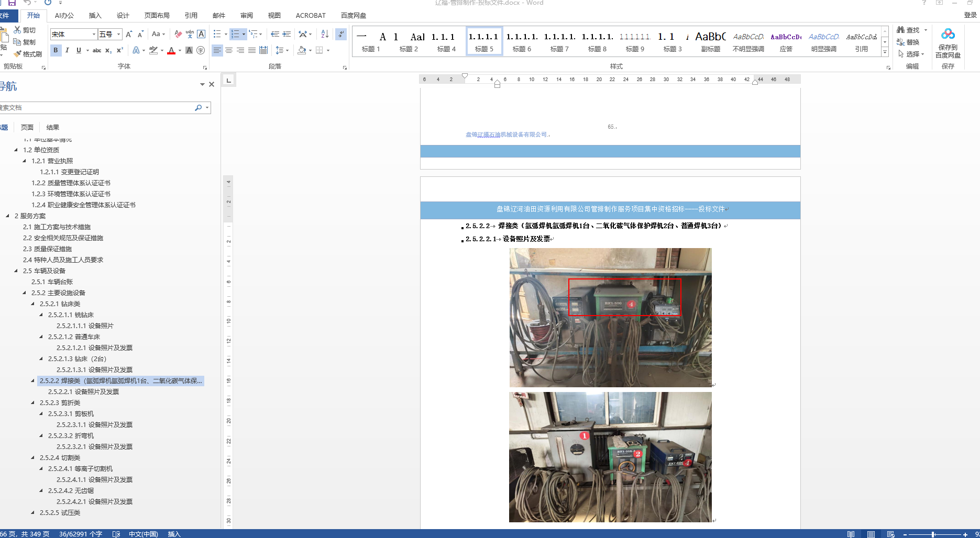Switch to Web Layout view in status bar

pos(891,534)
